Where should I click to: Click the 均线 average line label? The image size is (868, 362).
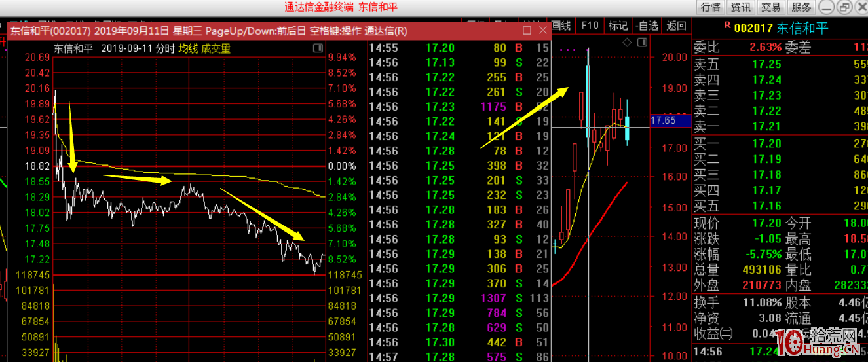tap(189, 48)
